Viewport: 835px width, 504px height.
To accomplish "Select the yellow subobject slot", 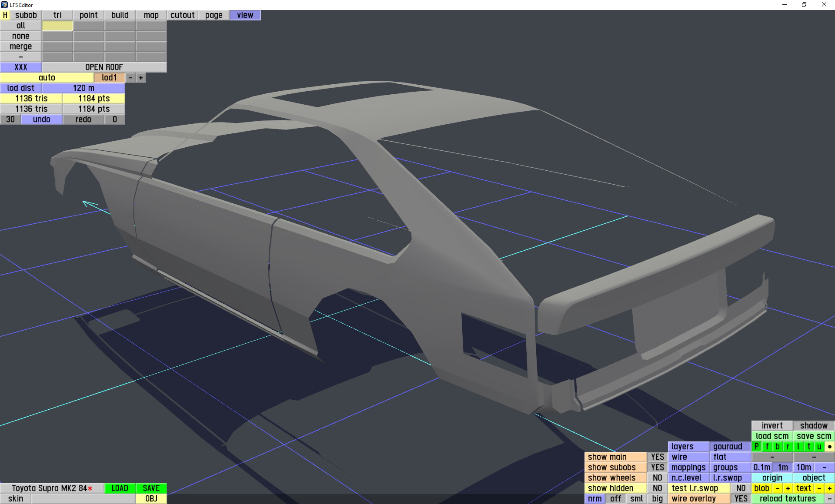I will tap(57, 26).
